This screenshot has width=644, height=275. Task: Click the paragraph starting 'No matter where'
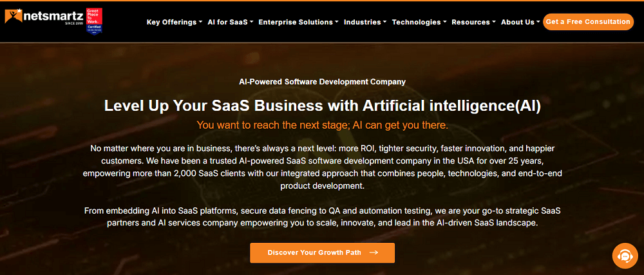(322, 167)
